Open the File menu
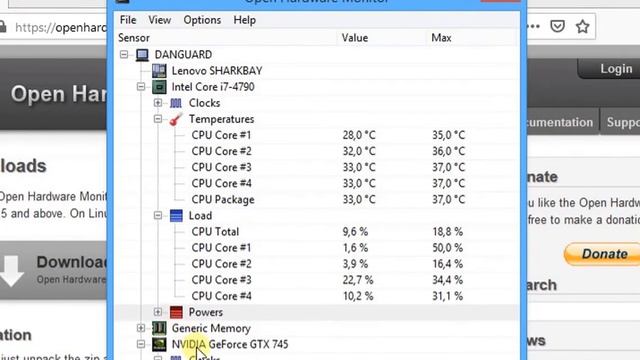This screenshot has width=640, height=360. (x=128, y=20)
